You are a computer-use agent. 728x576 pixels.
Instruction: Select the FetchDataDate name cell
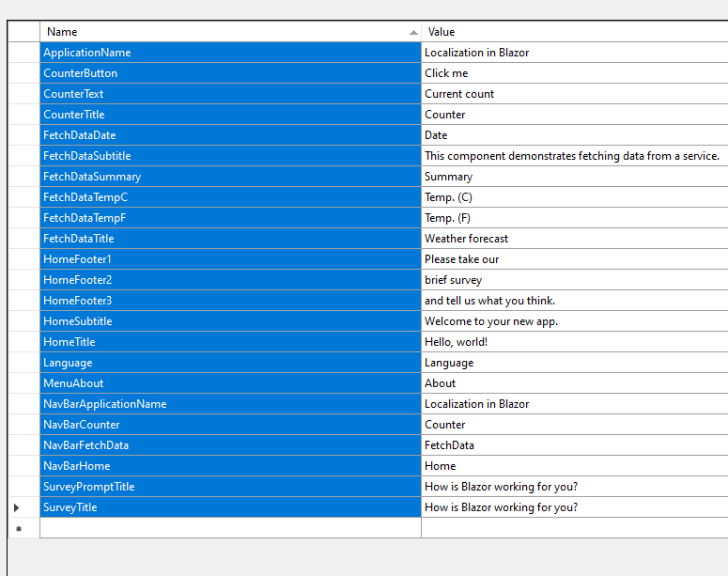pyautogui.click(x=230, y=135)
